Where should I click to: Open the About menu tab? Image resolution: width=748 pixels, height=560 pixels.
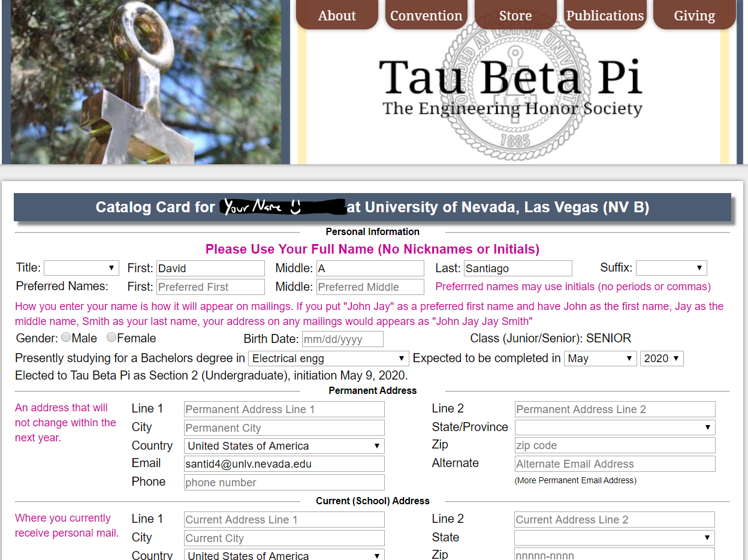pyautogui.click(x=337, y=15)
